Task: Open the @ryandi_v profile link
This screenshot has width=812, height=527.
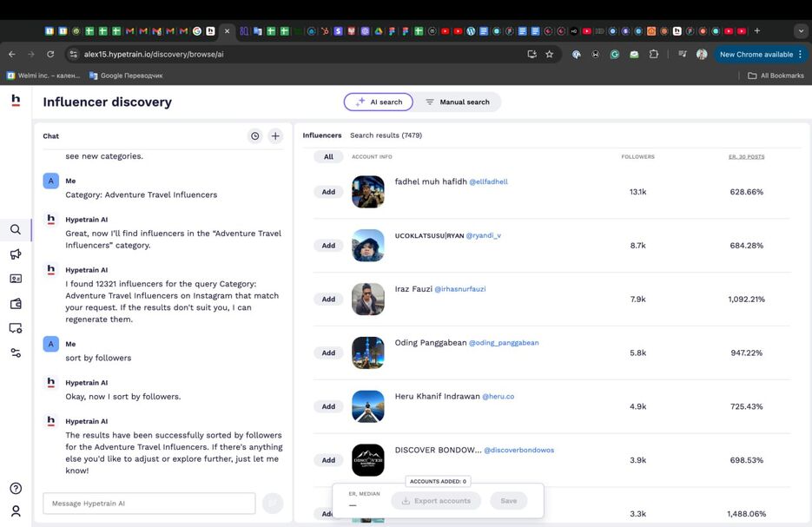Action: click(483, 235)
